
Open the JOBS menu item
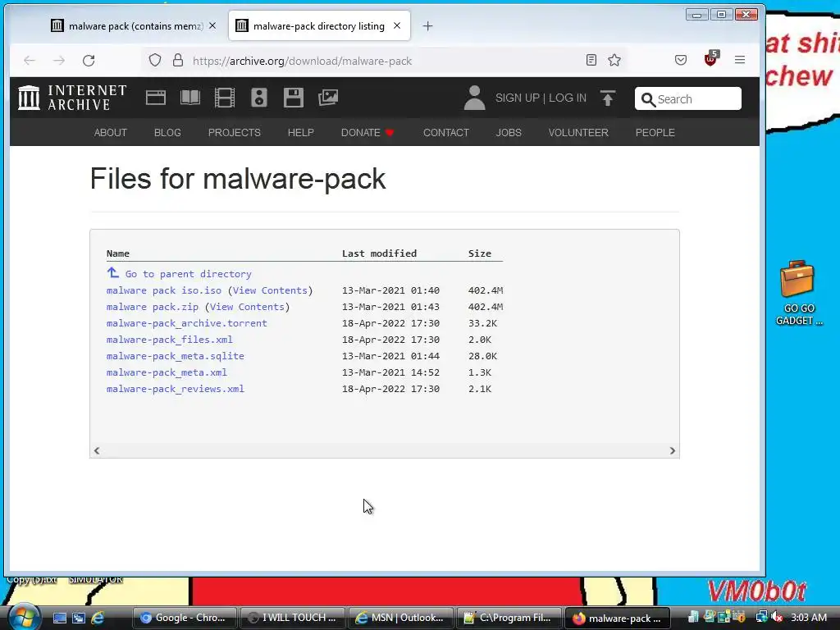point(509,132)
